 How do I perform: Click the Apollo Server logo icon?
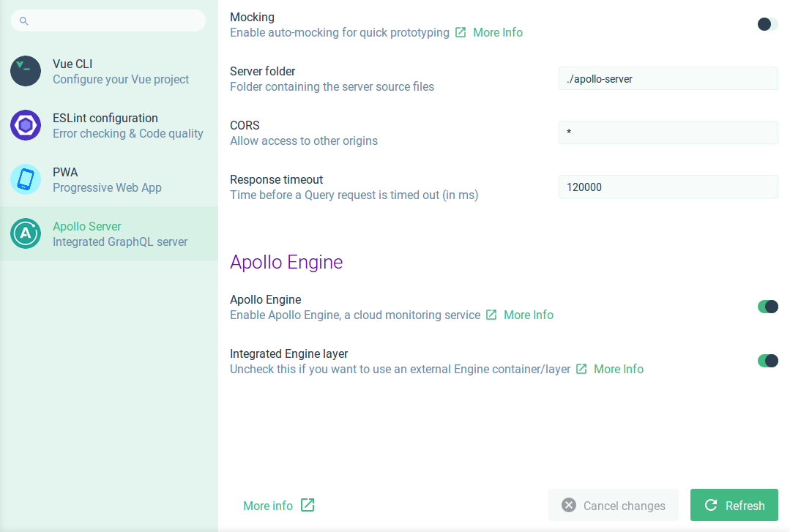[26, 233]
